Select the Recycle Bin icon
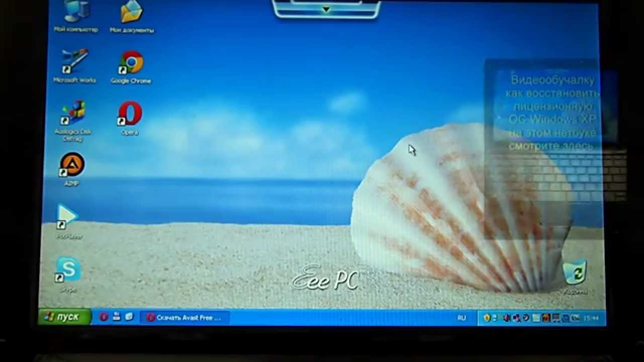Screen dimensions: 644x362 tap(575, 277)
